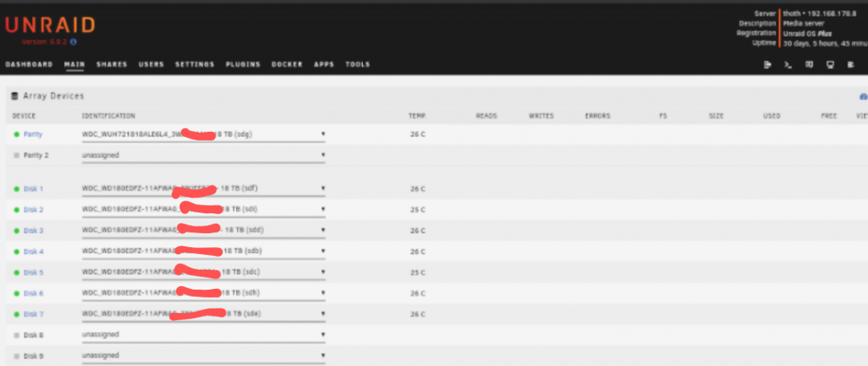Click the Array Devices section title
Image resolution: width=868 pixels, height=366 pixels.
pyautogui.click(x=54, y=96)
